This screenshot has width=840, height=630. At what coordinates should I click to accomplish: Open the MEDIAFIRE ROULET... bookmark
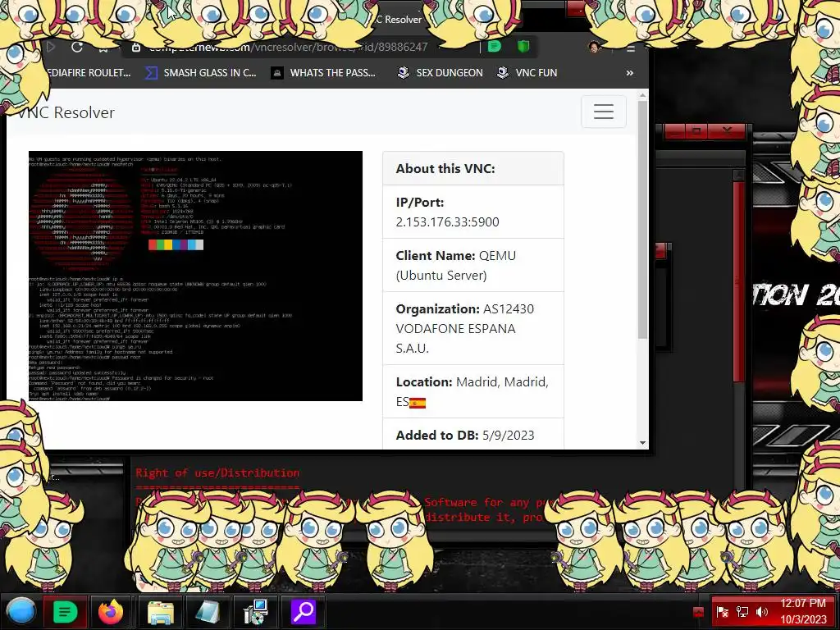pos(89,72)
